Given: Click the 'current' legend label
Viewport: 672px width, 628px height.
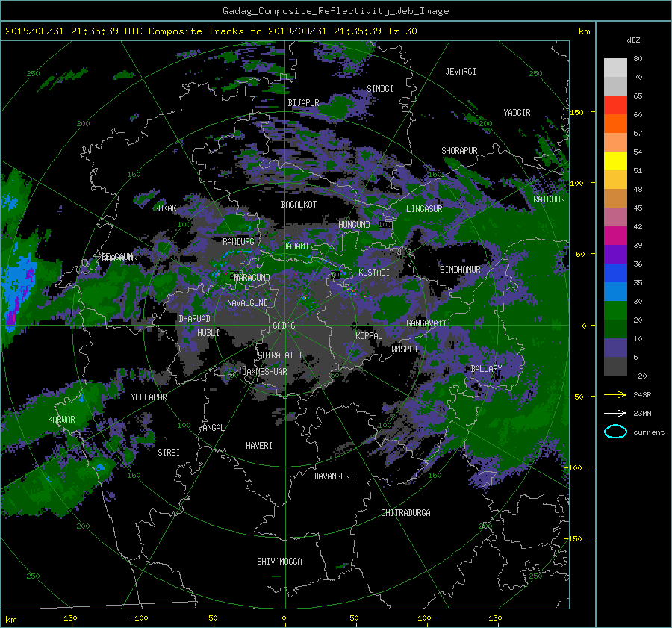Looking at the screenshot, I should click(x=649, y=432).
